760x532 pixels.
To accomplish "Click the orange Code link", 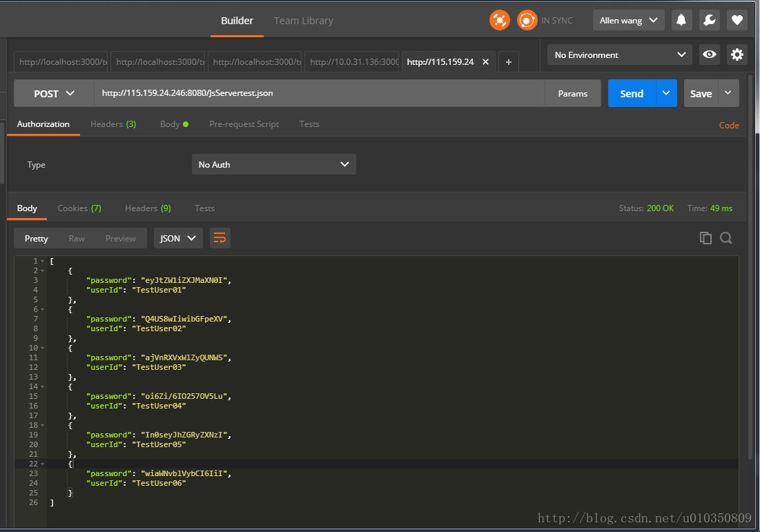I will [728, 125].
